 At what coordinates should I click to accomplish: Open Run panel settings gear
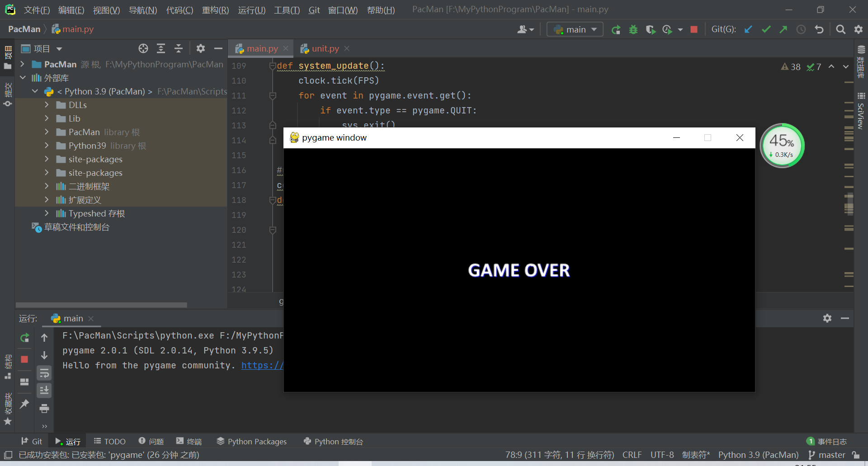coord(827,318)
